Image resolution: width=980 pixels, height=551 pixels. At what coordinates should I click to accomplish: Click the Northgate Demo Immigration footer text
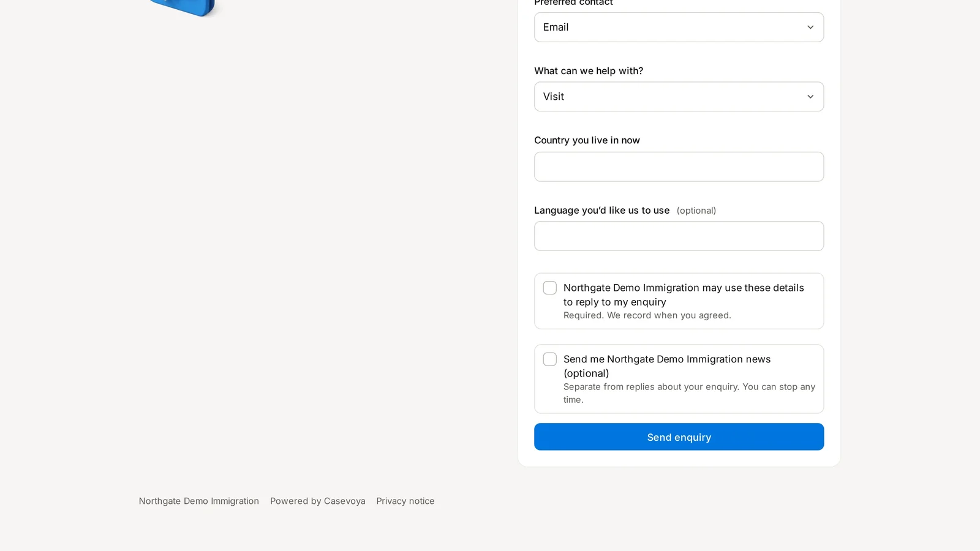[198, 501]
